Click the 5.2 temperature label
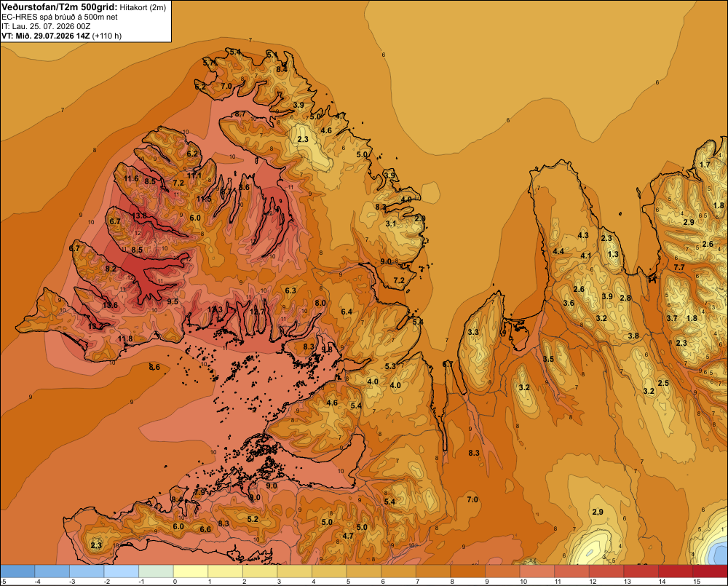Screen dimensions: 728x586 pos(253,520)
